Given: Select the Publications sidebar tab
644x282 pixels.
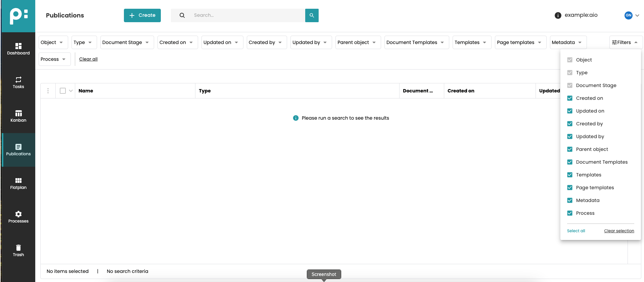Looking at the screenshot, I should pos(18,150).
